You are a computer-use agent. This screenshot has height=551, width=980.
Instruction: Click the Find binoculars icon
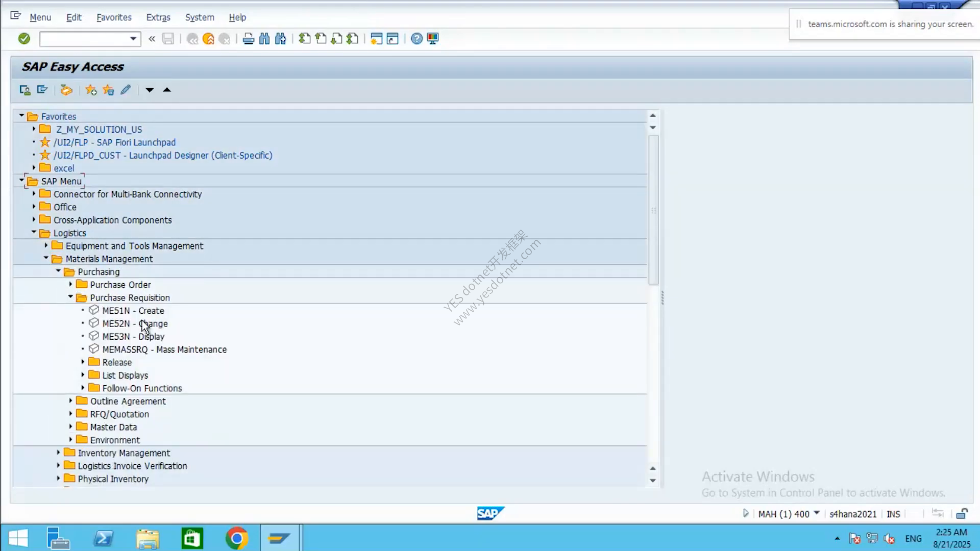tap(264, 39)
